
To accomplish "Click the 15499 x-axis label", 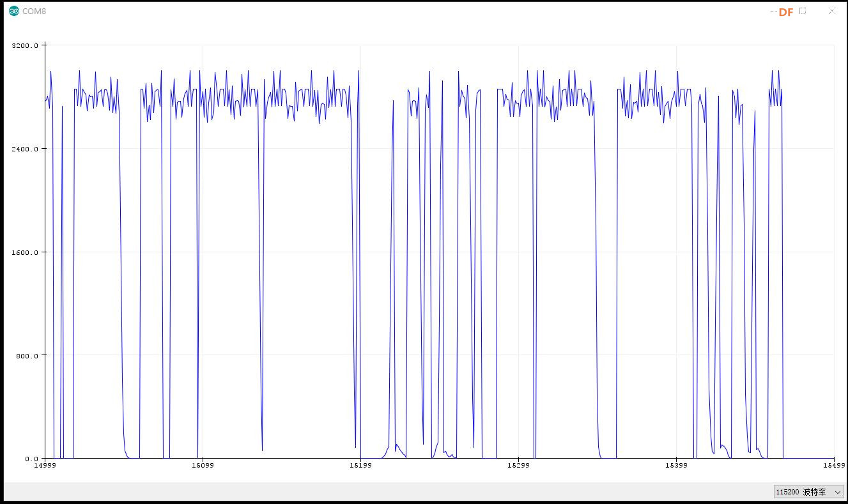I will [833, 466].
